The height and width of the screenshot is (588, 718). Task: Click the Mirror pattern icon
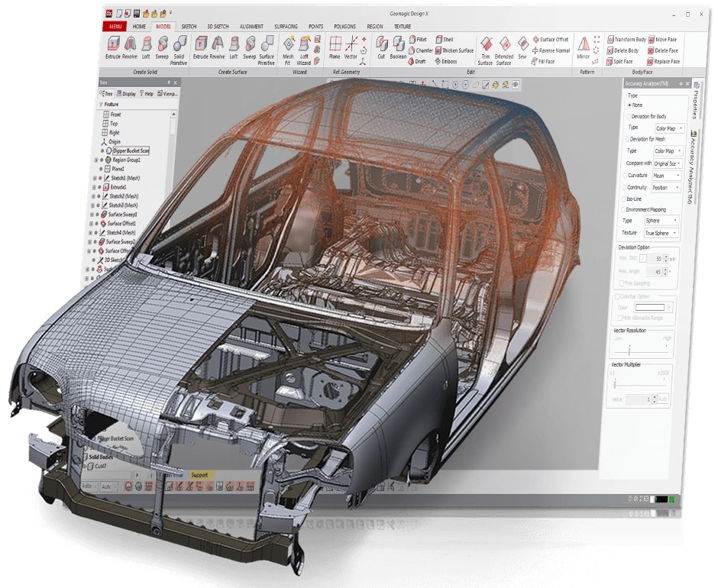click(x=584, y=47)
